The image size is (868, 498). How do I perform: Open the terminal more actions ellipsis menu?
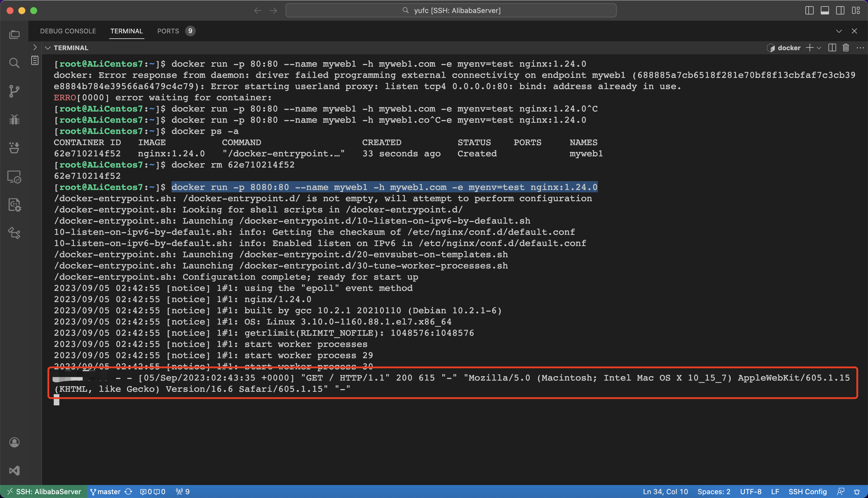click(x=860, y=48)
